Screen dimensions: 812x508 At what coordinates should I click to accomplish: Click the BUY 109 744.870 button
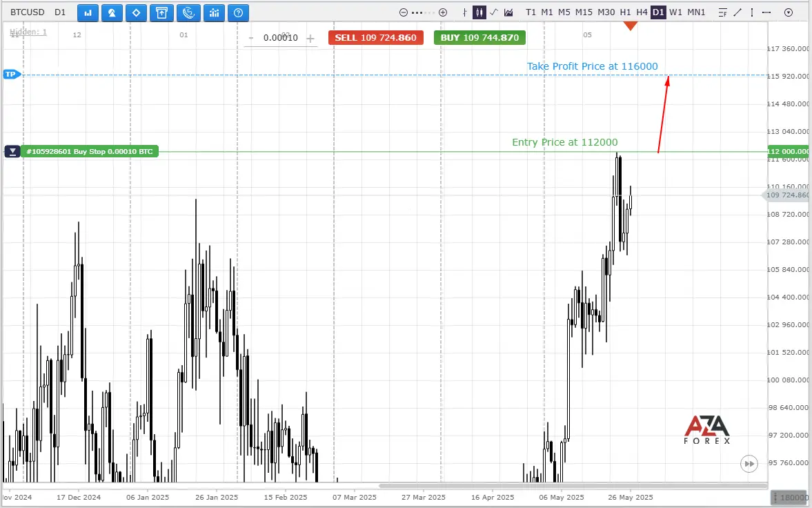pos(480,38)
